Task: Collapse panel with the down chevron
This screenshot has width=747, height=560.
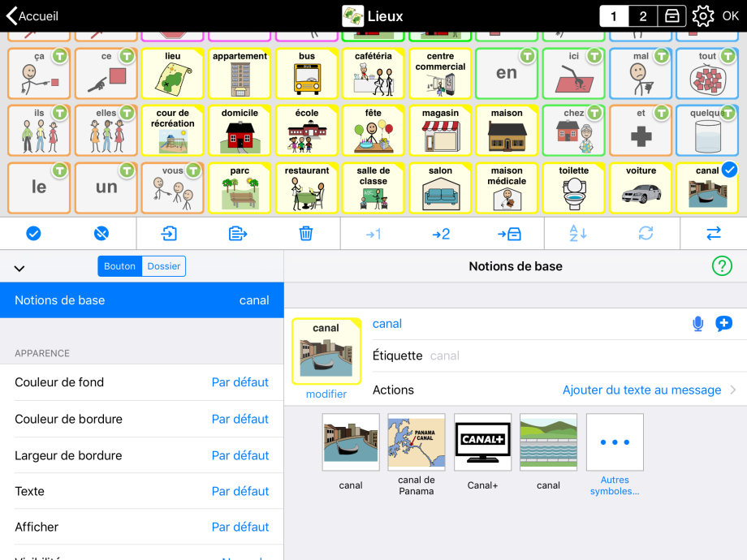Action: 20,268
